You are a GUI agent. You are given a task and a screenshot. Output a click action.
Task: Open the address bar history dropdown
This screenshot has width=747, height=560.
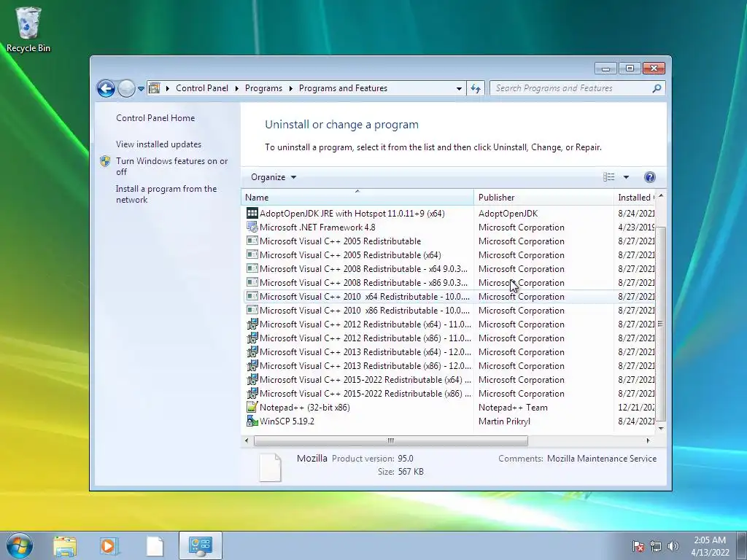click(459, 88)
